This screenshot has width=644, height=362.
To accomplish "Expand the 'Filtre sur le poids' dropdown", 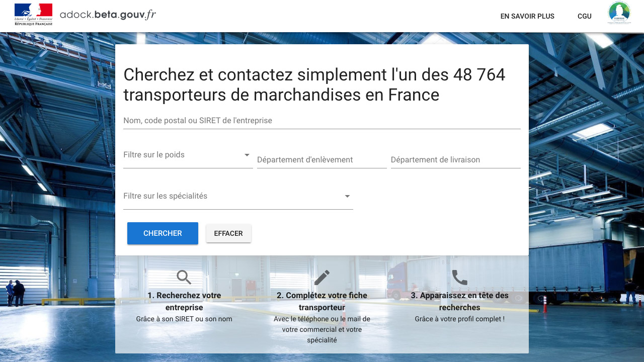I will 188,155.
